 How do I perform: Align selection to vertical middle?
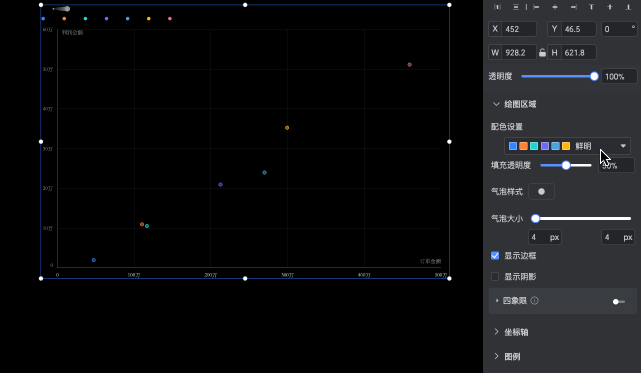610,7
